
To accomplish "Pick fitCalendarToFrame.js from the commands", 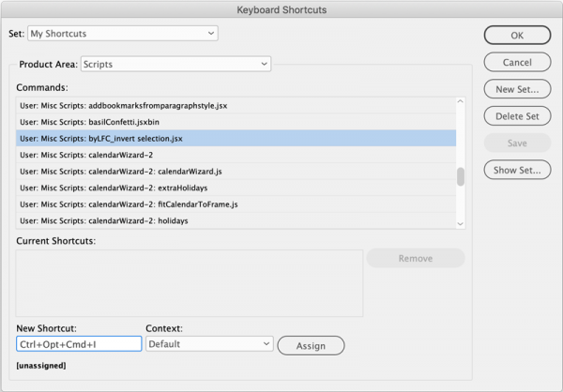I will (129, 204).
